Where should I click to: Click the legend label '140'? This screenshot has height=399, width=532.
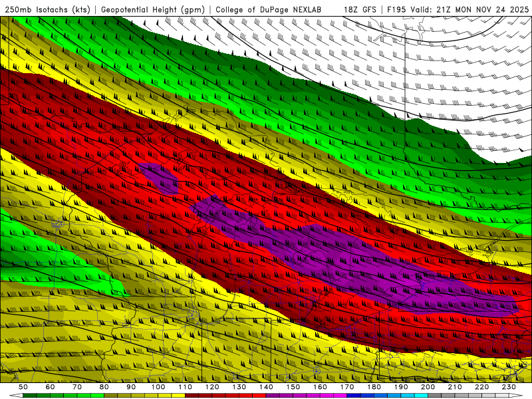click(x=266, y=387)
